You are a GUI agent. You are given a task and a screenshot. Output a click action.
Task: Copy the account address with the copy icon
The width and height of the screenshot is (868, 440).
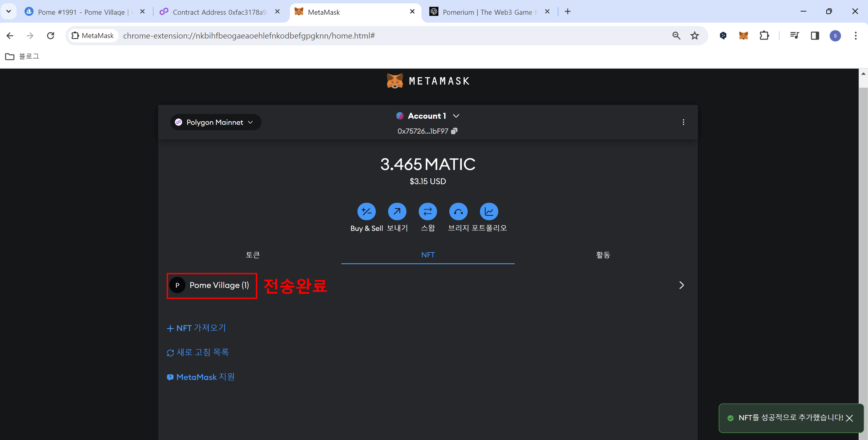click(454, 131)
